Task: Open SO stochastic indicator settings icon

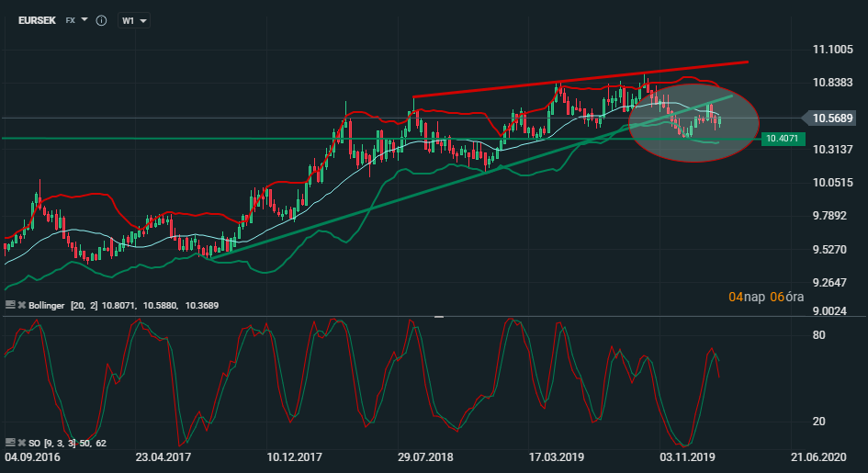Action: coord(10,443)
